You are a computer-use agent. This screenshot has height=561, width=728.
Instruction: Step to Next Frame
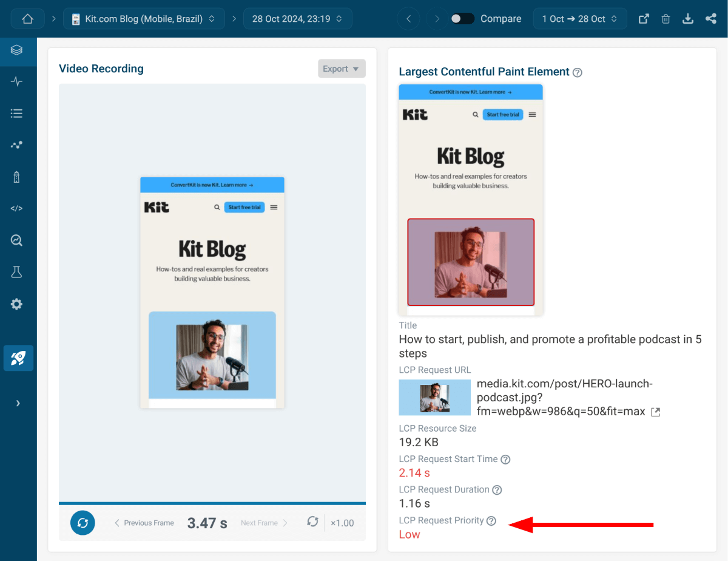pos(264,523)
